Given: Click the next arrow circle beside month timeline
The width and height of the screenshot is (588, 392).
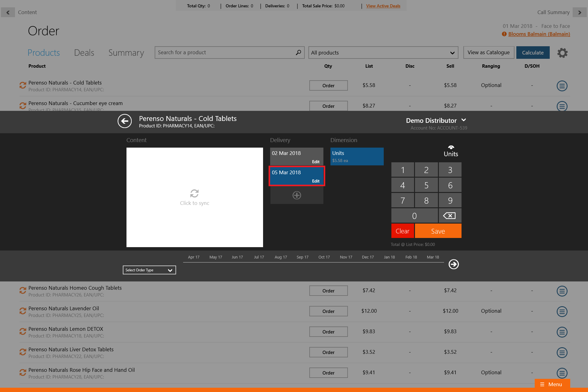Looking at the screenshot, I should [454, 264].
